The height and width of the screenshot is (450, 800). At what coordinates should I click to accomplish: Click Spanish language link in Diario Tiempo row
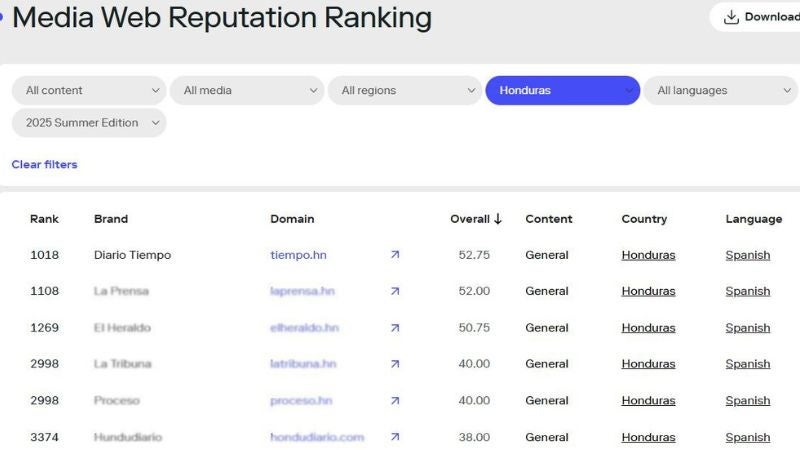[748, 255]
